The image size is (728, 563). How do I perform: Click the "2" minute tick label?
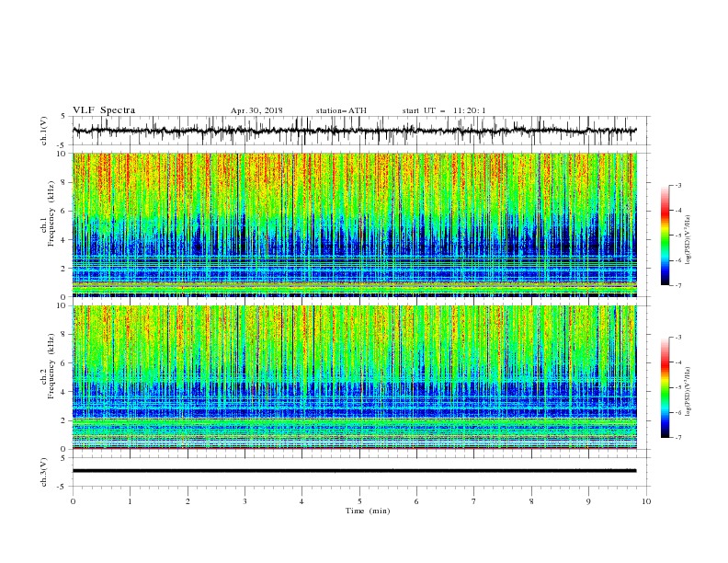[188, 501]
